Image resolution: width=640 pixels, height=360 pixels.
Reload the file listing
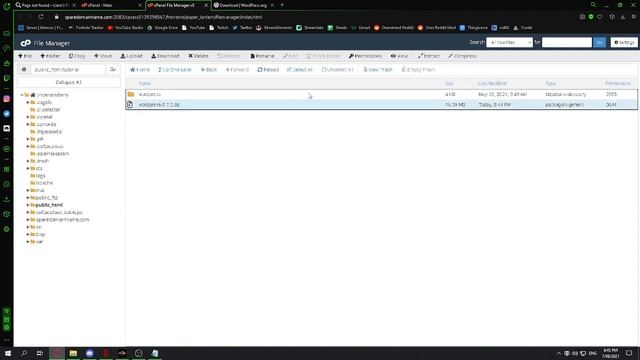click(268, 70)
